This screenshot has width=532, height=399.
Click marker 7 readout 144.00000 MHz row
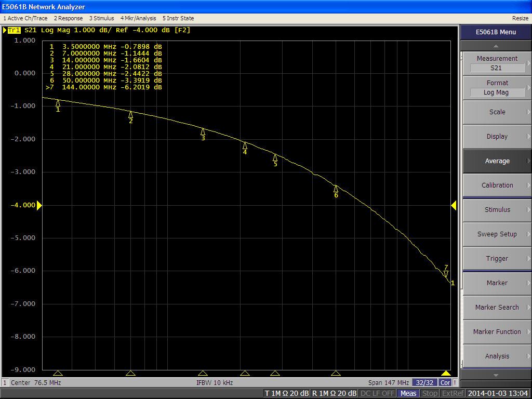click(103, 87)
